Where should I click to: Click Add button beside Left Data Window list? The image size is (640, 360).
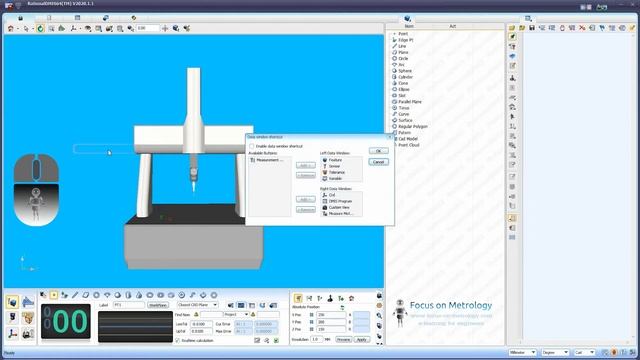pos(306,165)
